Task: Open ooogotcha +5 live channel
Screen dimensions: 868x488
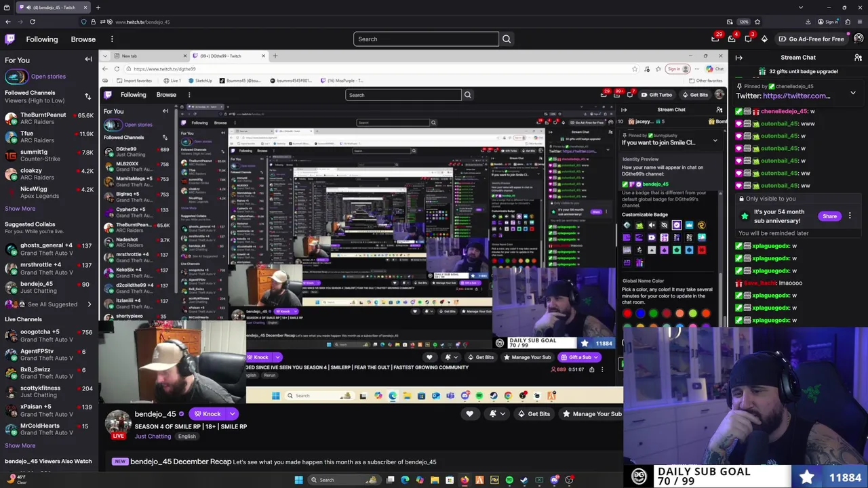Action: click(x=49, y=335)
